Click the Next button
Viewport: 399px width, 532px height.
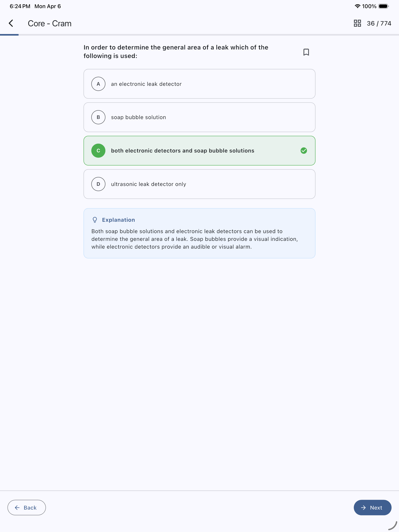[373, 507]
